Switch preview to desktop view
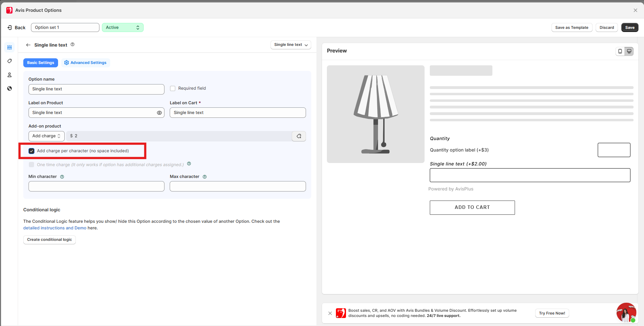644x326 pixels. pyautogui.click(x=629, y=51)
